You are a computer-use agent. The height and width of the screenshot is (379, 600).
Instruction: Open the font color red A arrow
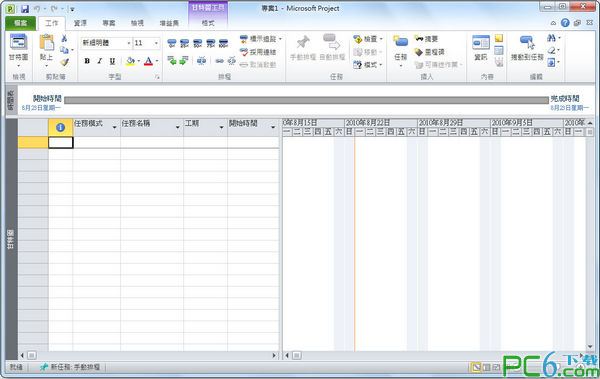tap(157, 61)
